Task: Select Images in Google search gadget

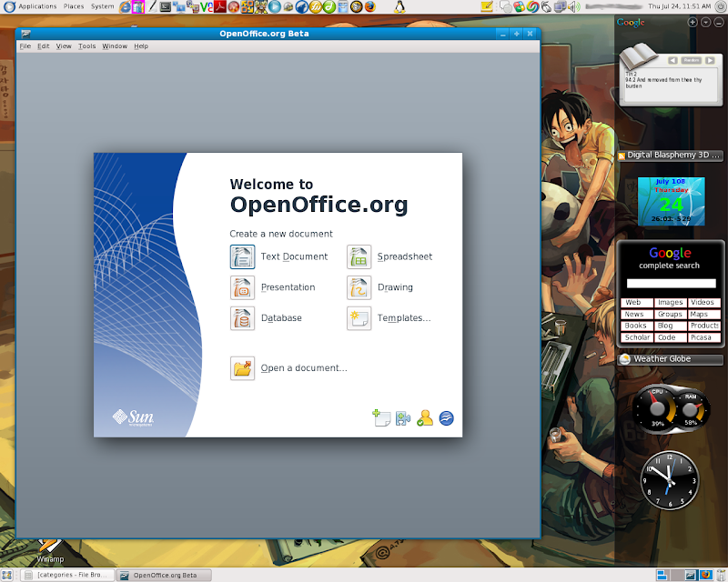Action: 671,303
